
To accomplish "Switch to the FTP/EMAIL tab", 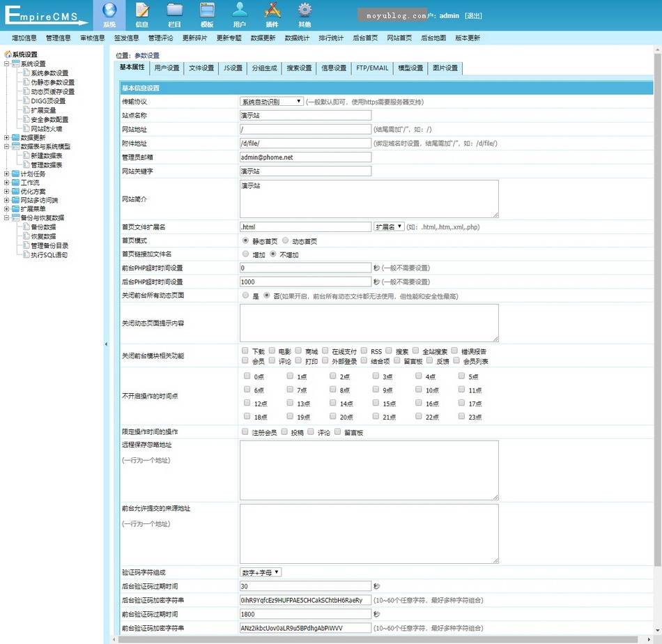I will click(x=372, y=68).
